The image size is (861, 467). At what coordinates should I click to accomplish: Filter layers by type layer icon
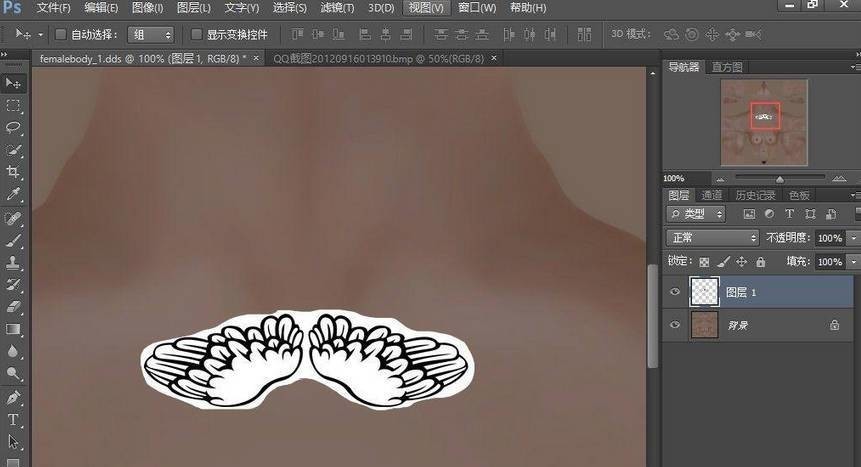[x=789, y=214]
